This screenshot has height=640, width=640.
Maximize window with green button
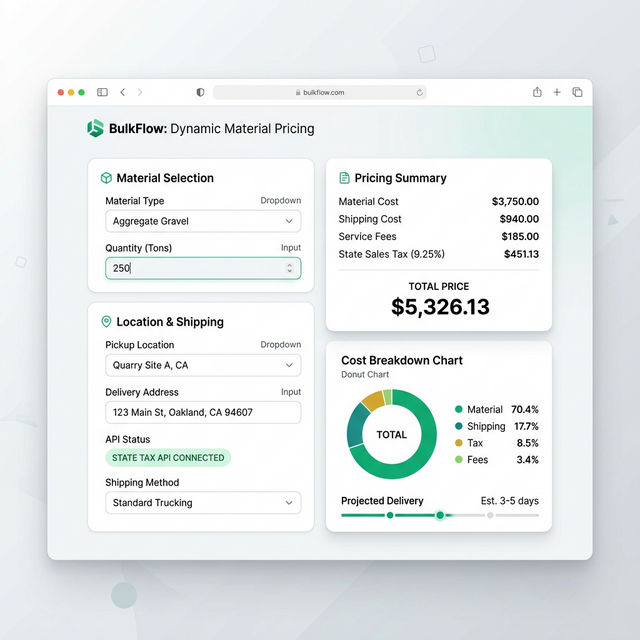81,92
